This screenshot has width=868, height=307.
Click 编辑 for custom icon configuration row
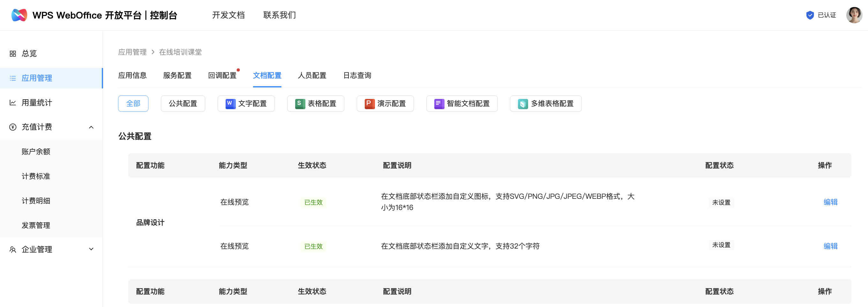click(x=830, y=202)
